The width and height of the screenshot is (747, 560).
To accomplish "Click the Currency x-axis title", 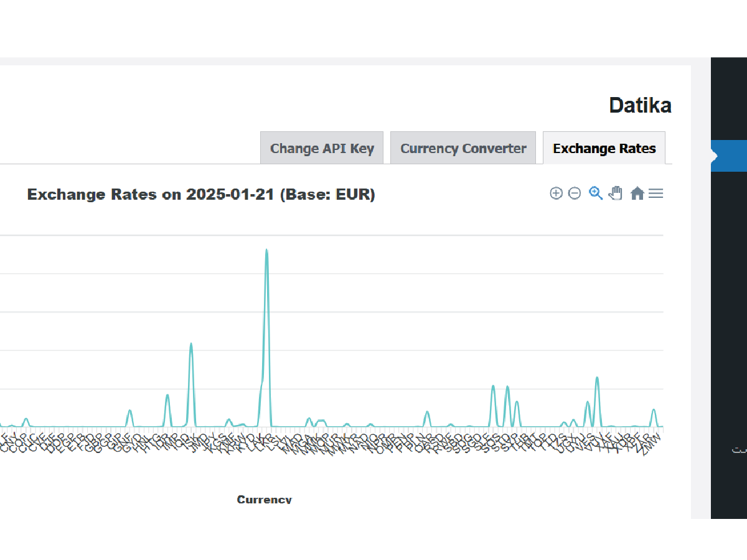I will (264, 499).
